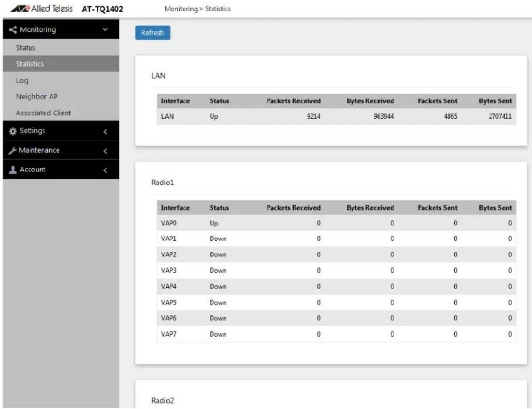Click the Maintenance wrench icon
Viewport: 532px width, 409px height.
click(x=13, y=150)
